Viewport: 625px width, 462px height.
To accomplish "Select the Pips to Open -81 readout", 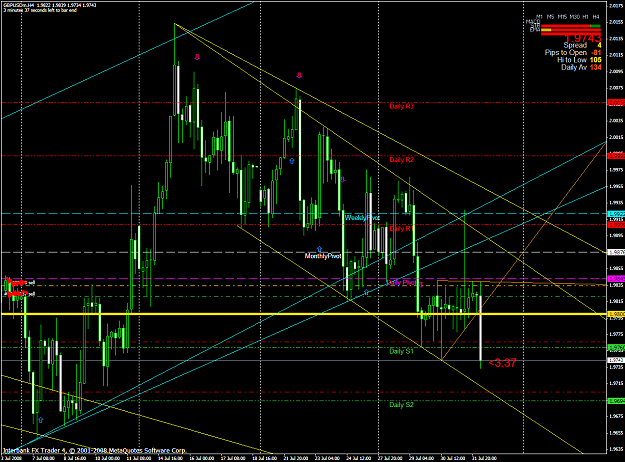I will click(573, 53).
